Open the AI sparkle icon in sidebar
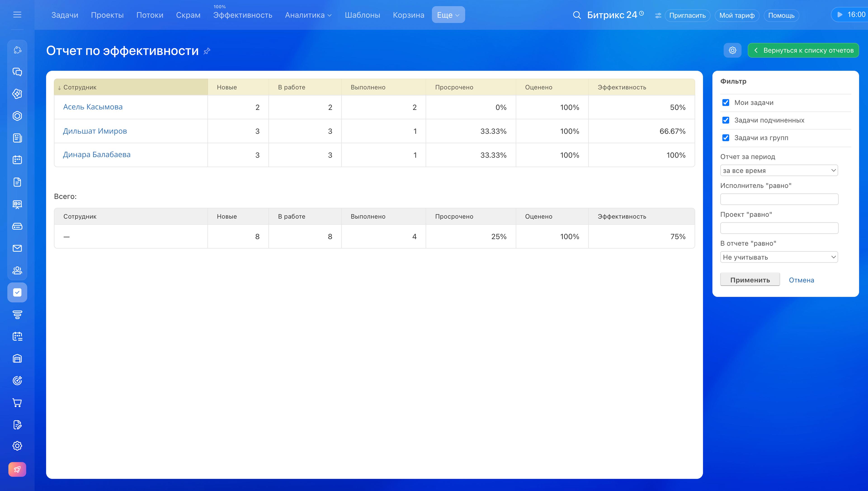This screenshot has width=868, height=491. tap(17, 94)
